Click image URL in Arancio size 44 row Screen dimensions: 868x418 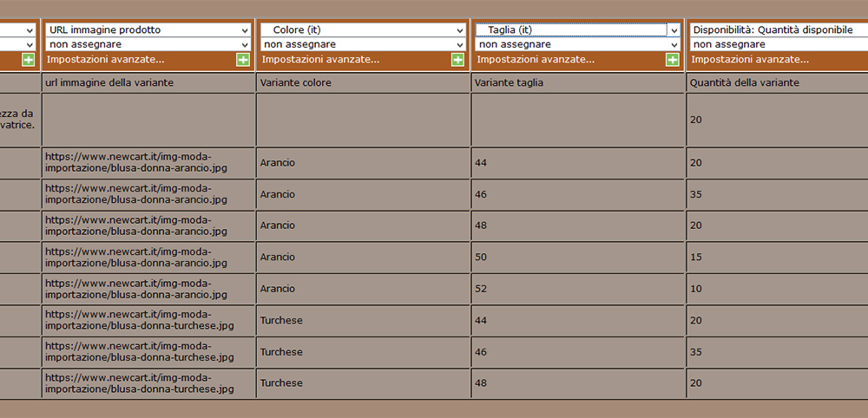[136, 162]
